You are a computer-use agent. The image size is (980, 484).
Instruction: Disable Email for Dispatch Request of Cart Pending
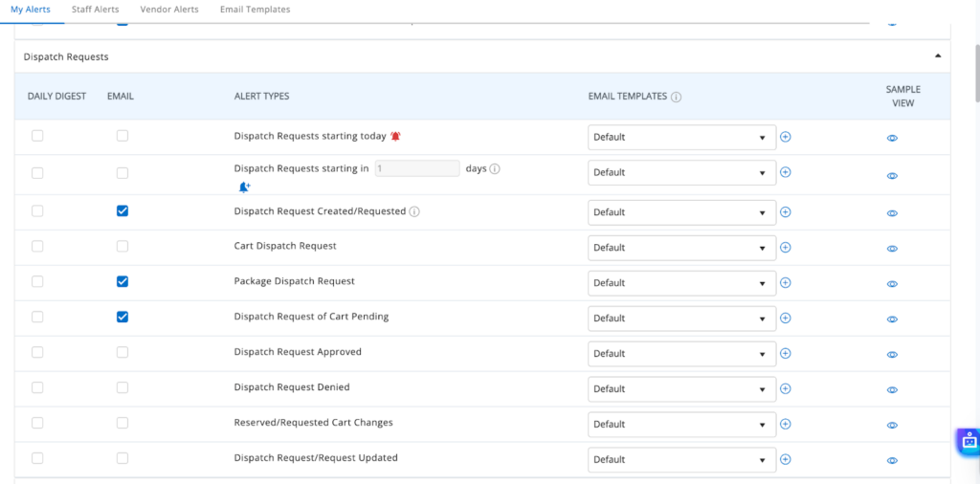click(122, 317)
